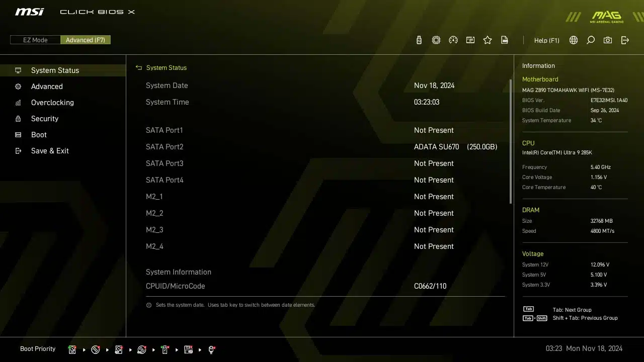Open the Boot menu
Screen dimensions: 644x362
pyautogui.click(x=63, y=135)
